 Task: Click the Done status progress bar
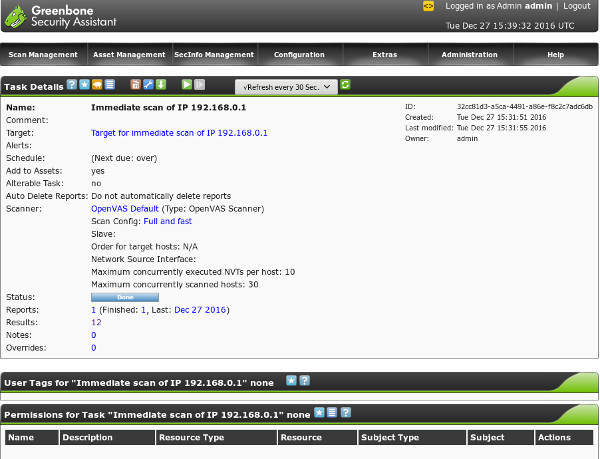click(x=125, y=297)
